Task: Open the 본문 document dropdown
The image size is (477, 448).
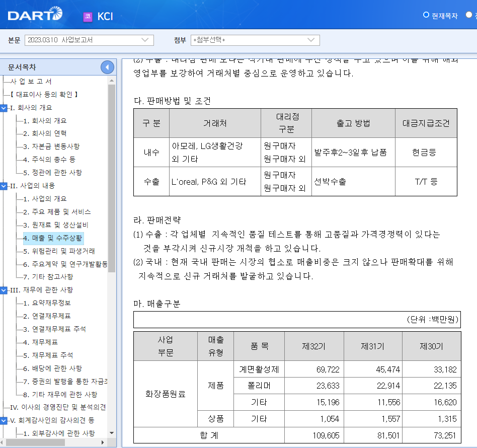Action: (x=89, y=40)
